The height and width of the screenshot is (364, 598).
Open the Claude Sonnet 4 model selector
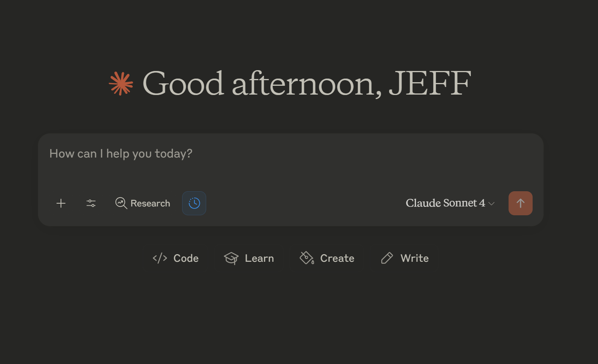coord(450,203)
